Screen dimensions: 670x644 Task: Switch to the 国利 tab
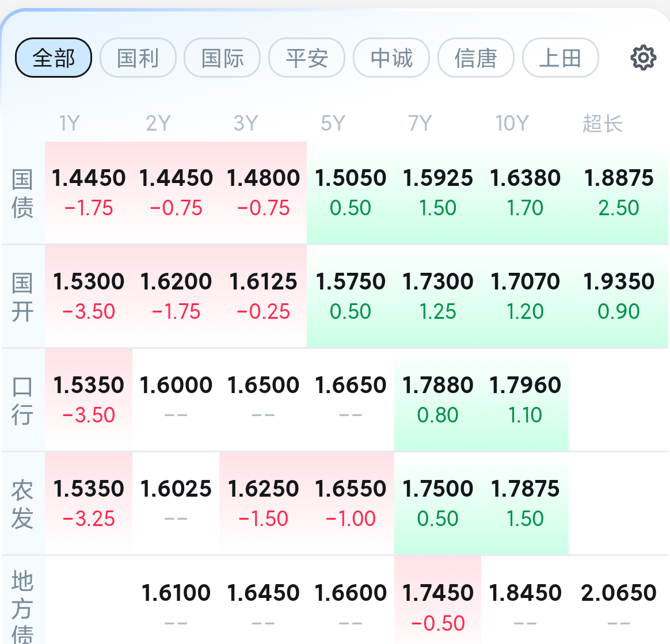pos(138,58)
